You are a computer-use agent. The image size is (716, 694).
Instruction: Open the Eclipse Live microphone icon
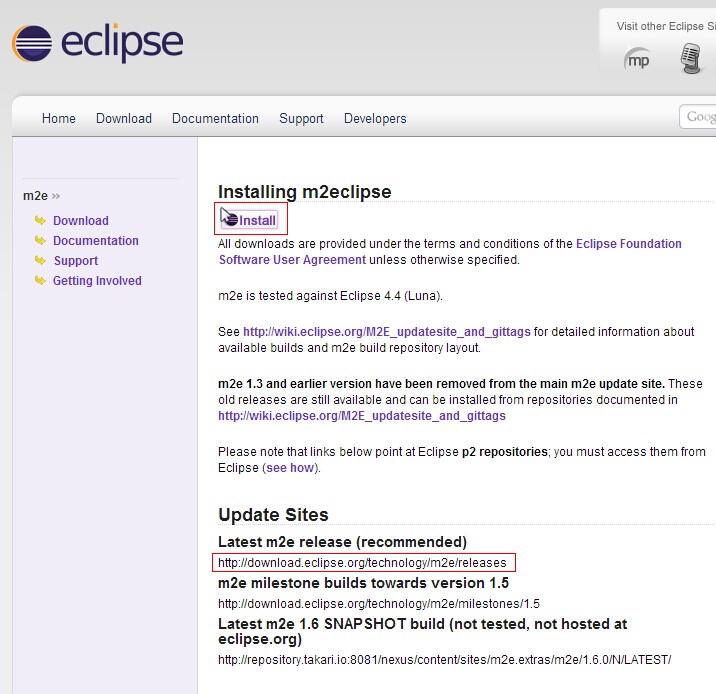tap(691, 58)
